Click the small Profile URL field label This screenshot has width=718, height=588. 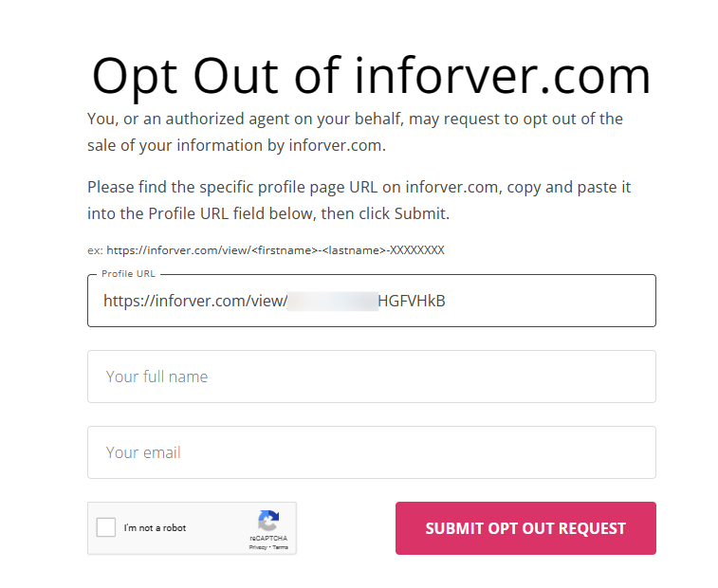[x=128, y=274]
